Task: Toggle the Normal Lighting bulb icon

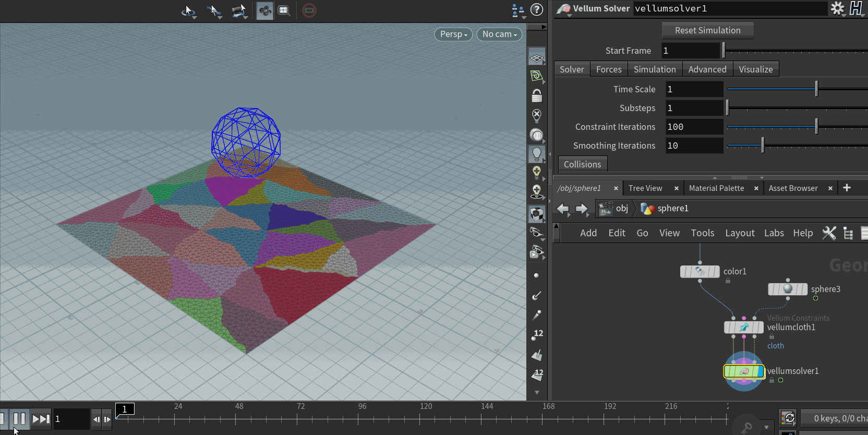Action: [x=537, y=154]
